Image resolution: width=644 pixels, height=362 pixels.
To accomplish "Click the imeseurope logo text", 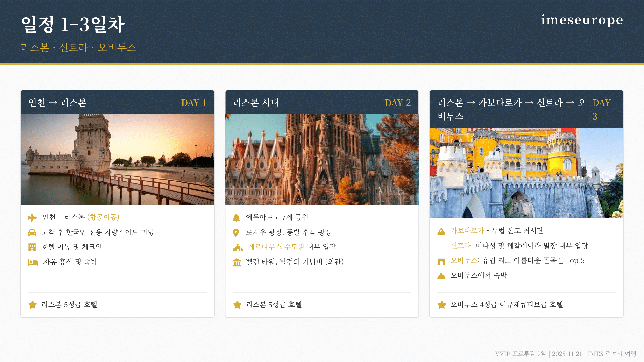I will point(582,20).
